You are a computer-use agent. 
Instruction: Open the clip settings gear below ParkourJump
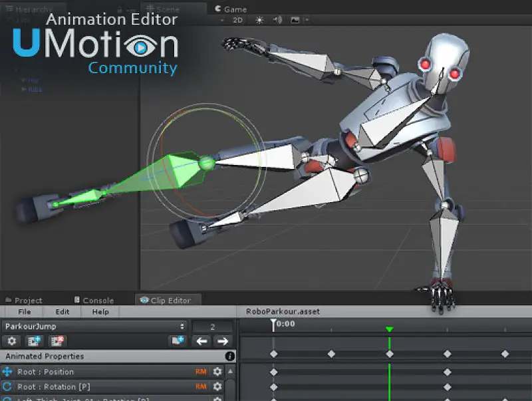click(x=11, y=341)
